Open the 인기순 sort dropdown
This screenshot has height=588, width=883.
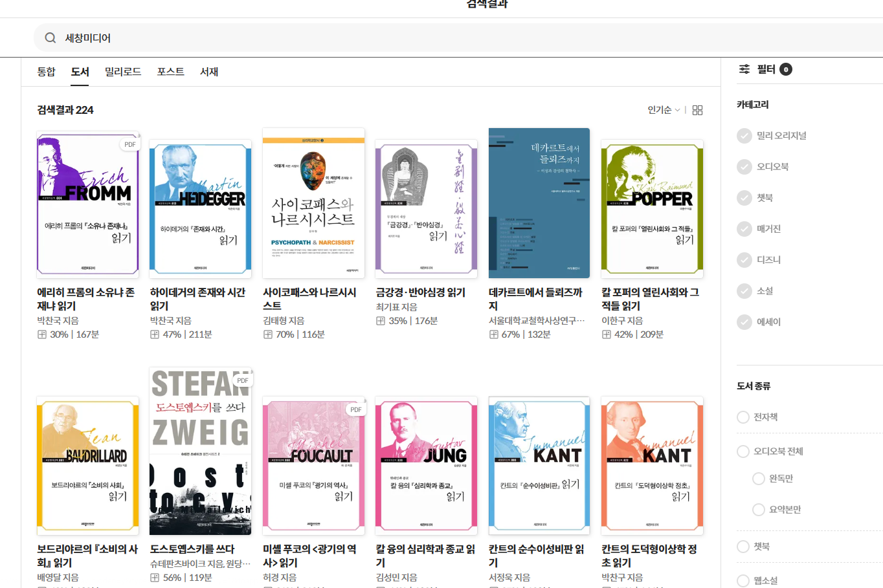tap(664, 111)
